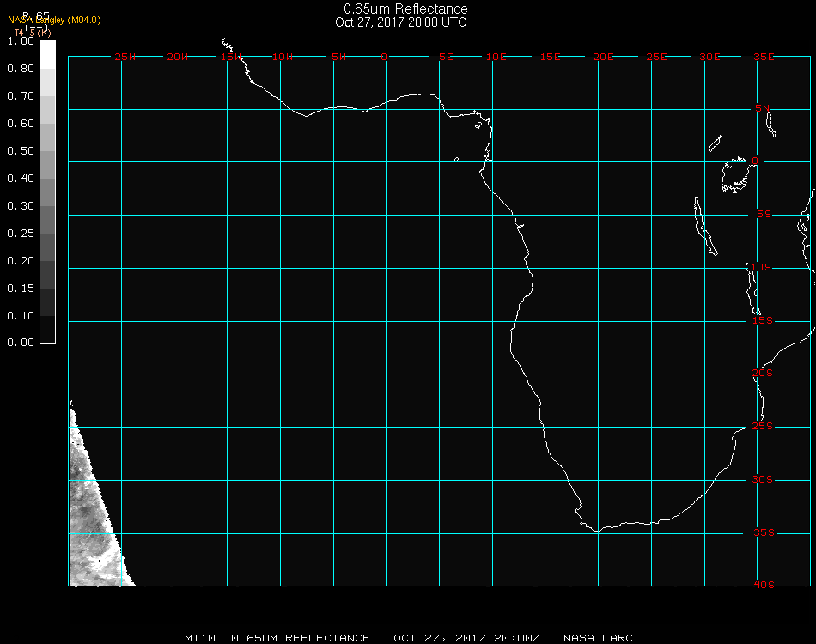The height and width of the screenshot is (644, 816).
Task: Click Lake Victoria outline on map
Action: (x=735, y=176)
